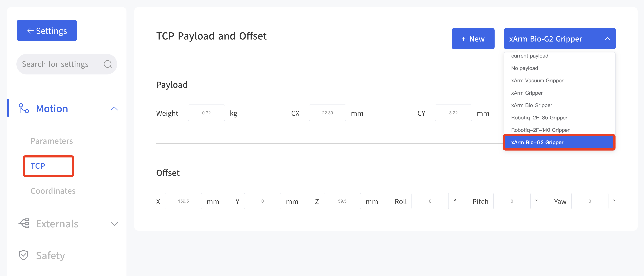Click the back arrow in Settings button
The image size is (644, 276).
pyautogui.click(x=30, y=31)
